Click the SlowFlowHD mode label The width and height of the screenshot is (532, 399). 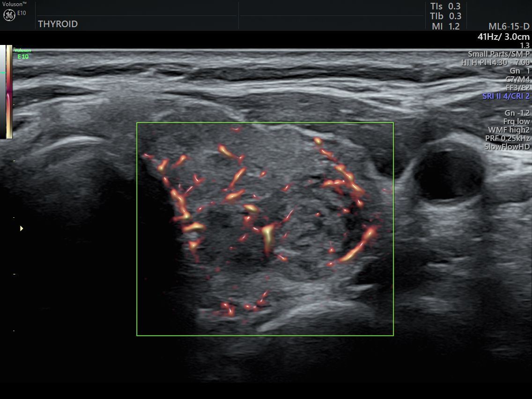507,147
